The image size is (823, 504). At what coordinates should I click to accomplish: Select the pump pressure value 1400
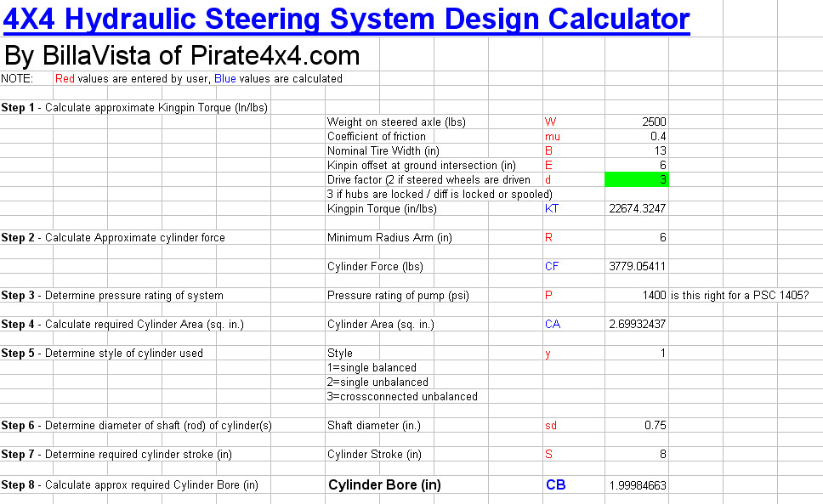pos(637,295)
